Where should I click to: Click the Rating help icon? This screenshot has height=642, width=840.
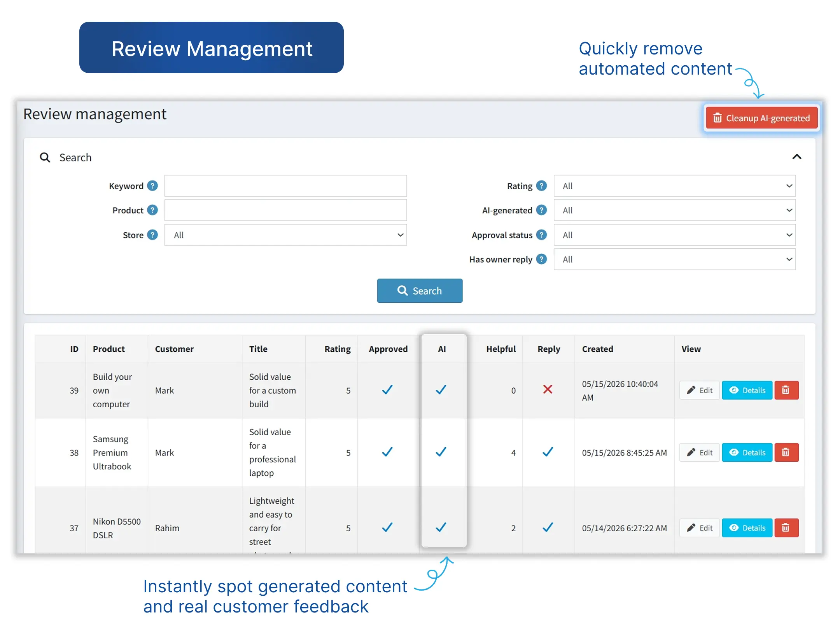(541, 186)
